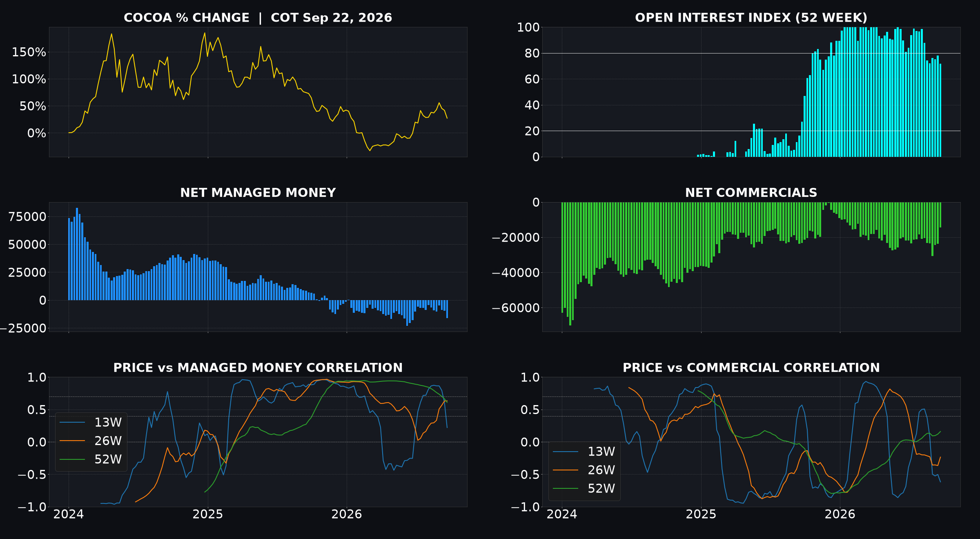Screen dimensions: 980x539
Task: Click the 80 level label on open interest index
Action: coord(532,53)
